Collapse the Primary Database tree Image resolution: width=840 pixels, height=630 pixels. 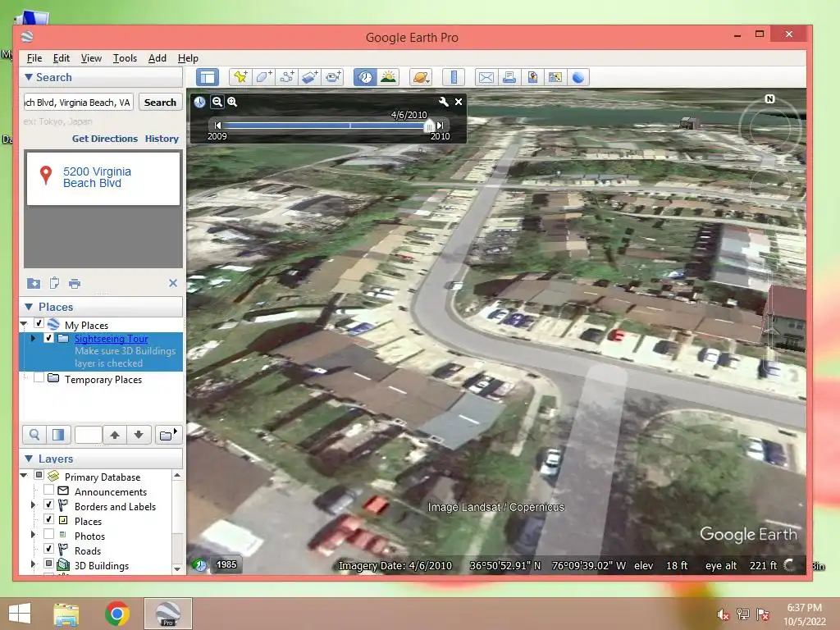[x=24, y=475]
